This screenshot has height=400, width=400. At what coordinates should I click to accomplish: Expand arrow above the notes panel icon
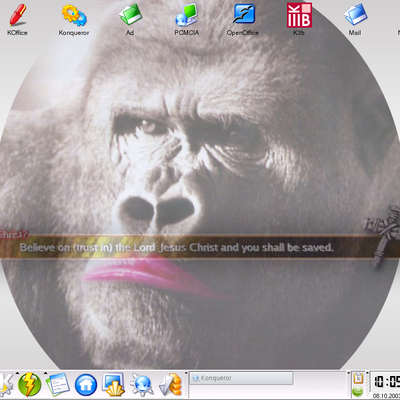[x=45, y=373]
